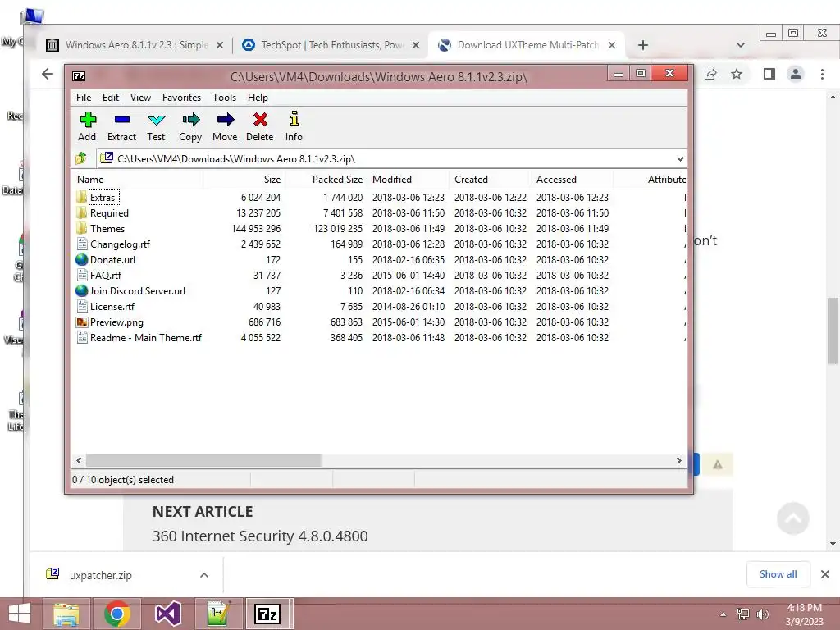Switch to TechSpot browser tab
The height and width of the screenshot is (630, 840).
click(x=332, y=45)
